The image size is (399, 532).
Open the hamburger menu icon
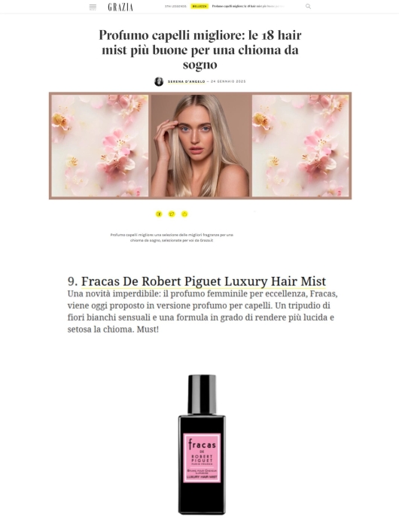coord(93,7)
